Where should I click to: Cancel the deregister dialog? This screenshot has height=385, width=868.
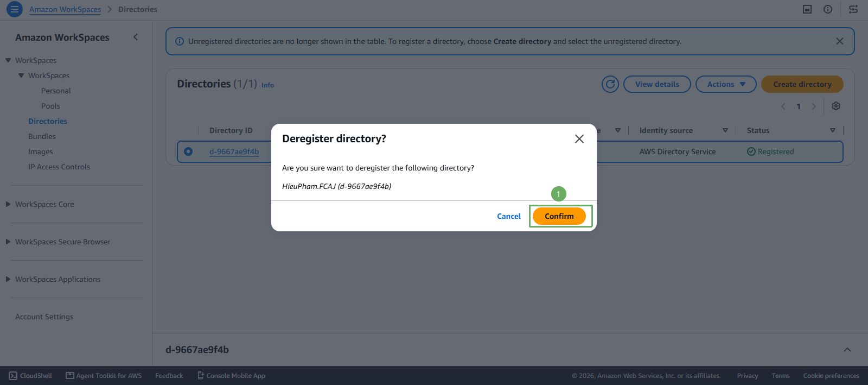(x=509, y=216)
